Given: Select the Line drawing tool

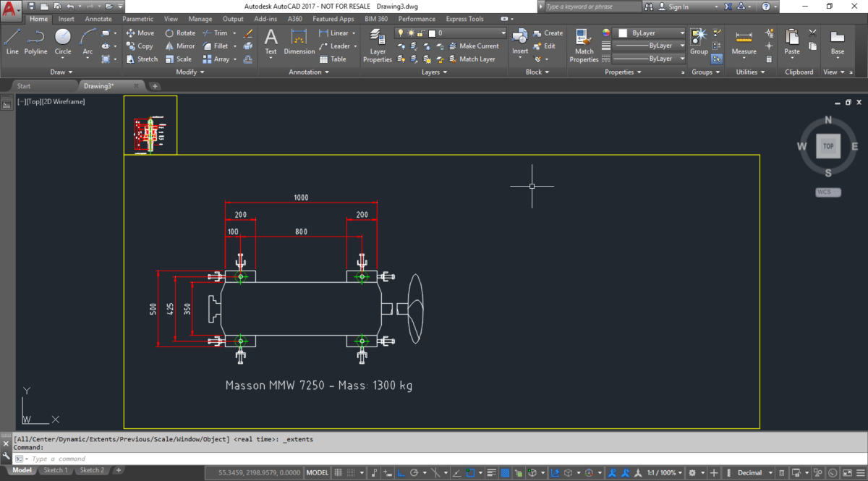Looking at the screenshot, I should pyautogui.click(x=12, y=42).
